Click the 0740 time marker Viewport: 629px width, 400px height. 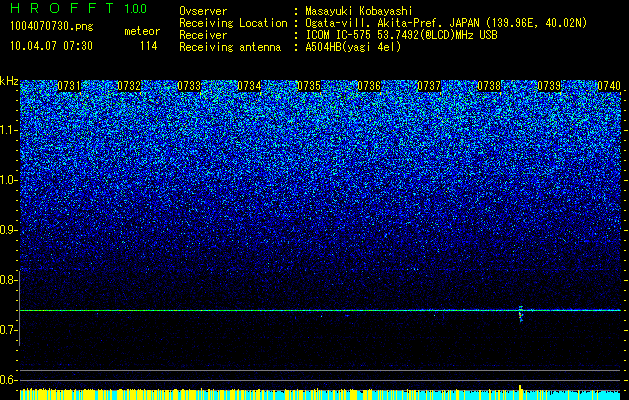point(609,86)
